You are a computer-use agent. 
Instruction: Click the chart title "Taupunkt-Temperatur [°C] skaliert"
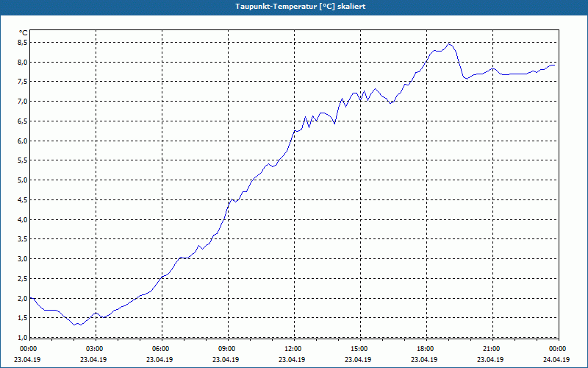click(301, 7)
